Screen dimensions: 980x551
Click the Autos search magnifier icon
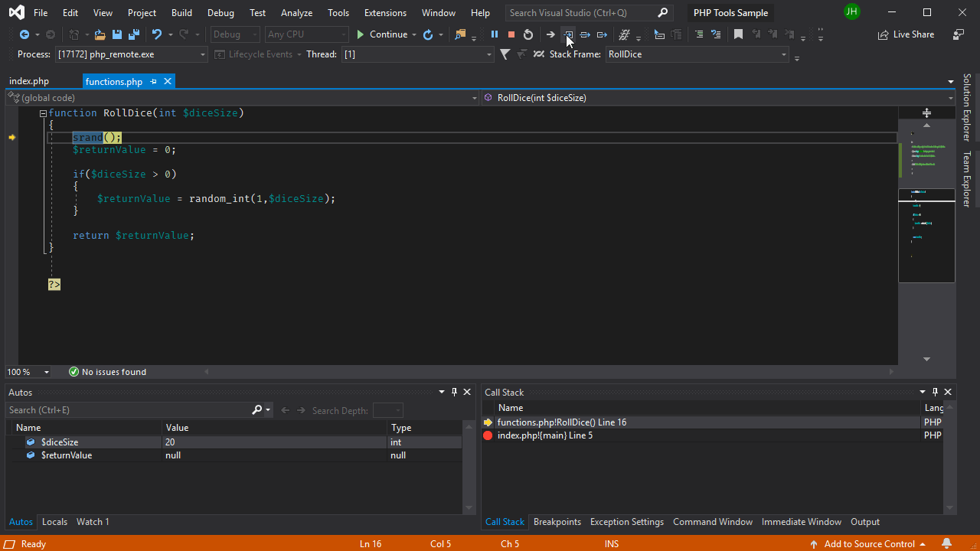pyautogui.click(x=257, y=410)
